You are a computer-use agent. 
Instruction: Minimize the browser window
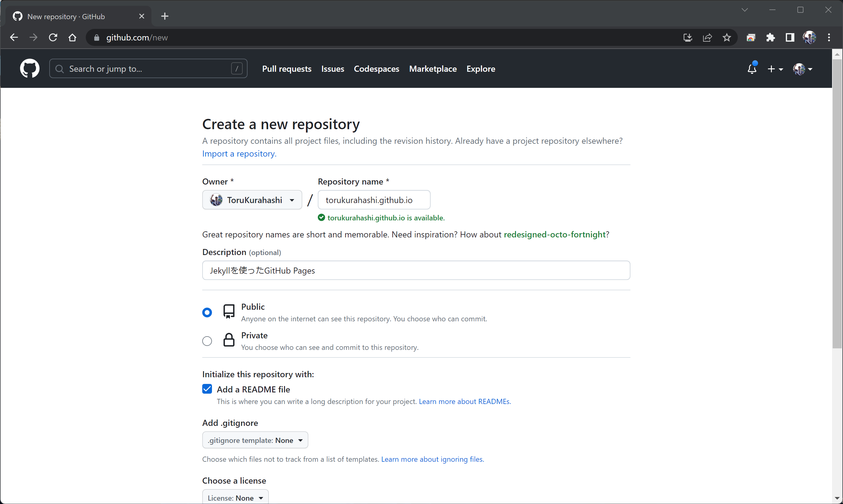coord(772,10)
